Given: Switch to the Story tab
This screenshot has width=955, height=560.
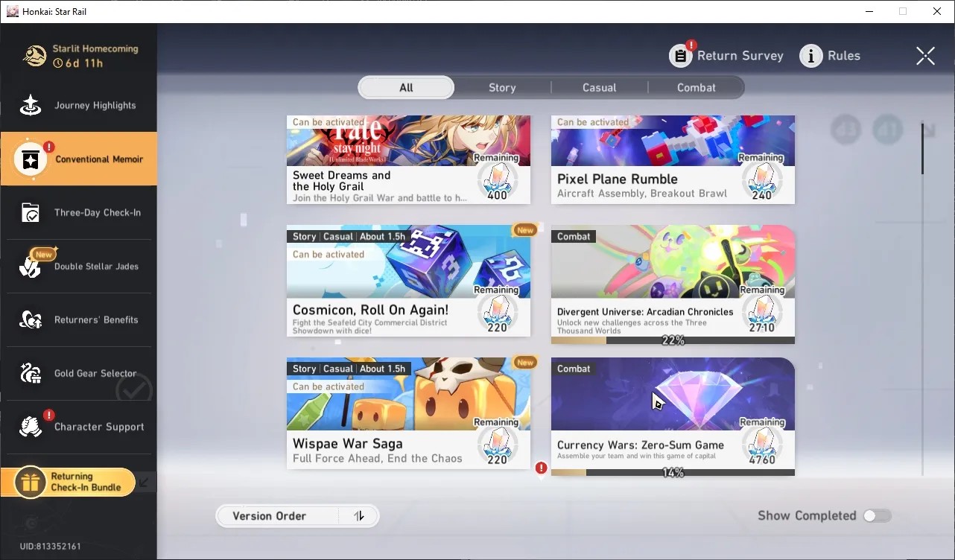Looking at the screenshot, I should tap(502, 88).
